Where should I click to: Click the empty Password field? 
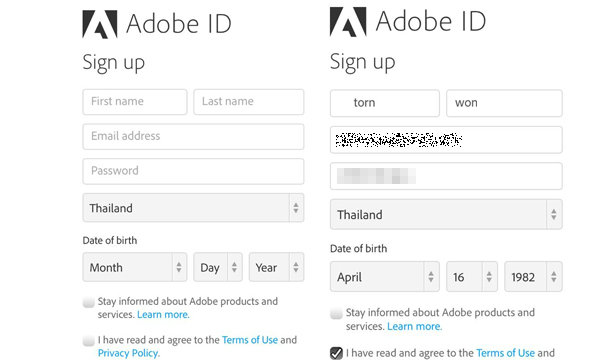click(x=193, y=171)
